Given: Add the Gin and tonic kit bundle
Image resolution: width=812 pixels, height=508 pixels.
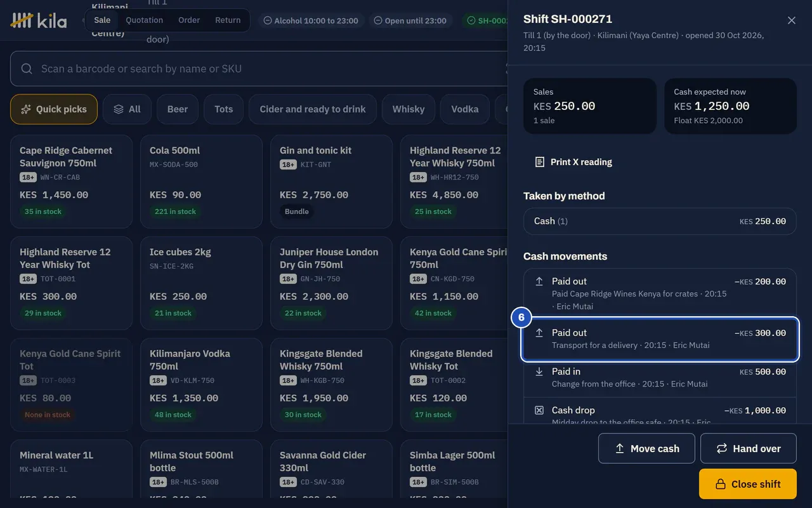Looking at the screenshot, I should point(331,182).
